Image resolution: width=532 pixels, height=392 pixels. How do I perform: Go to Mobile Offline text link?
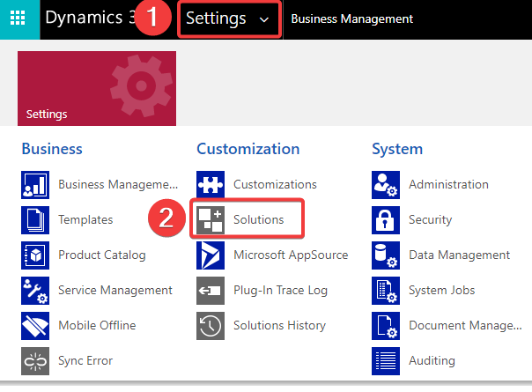tap(97, 325)
